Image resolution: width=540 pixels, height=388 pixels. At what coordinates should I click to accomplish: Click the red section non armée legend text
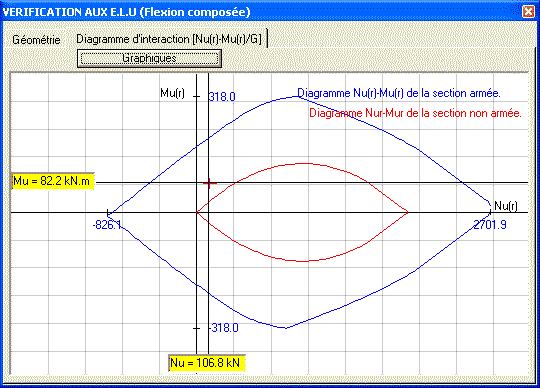click(415, 113)
